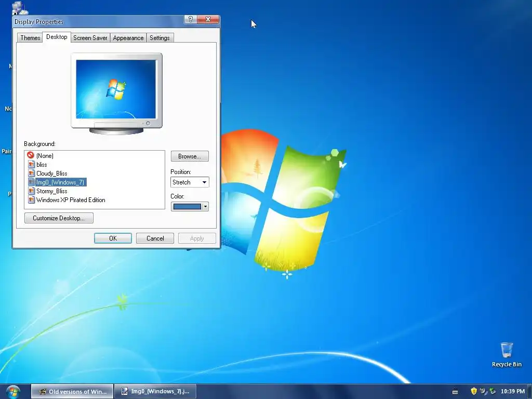Open the yellow security shield tray icon
The height and width of the screenshot is (399, 532).
coord(474,391)
